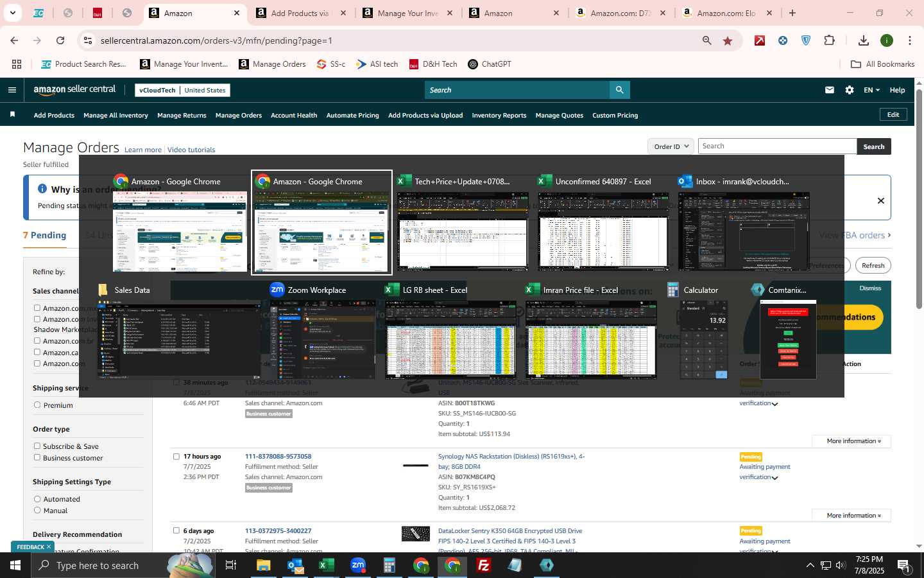Click Edit navigation bar button
The height and width of the screenshot is (578, 924).
click(893, 114)
